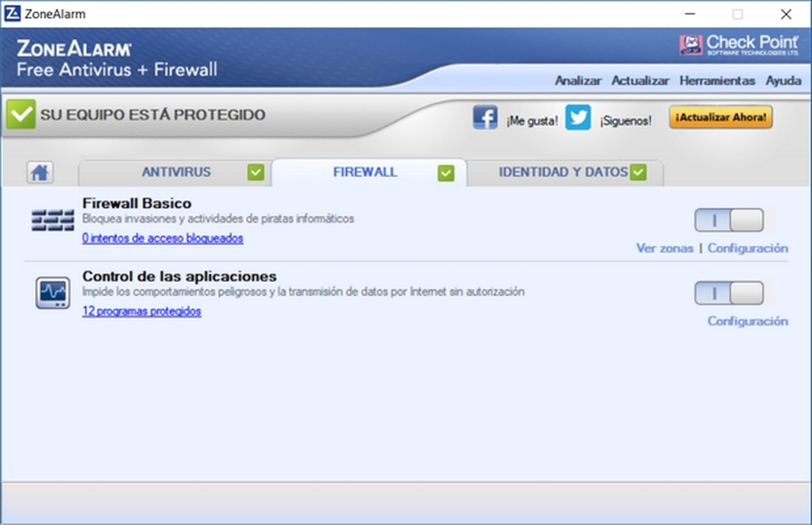
Task: Click the home icon button
Action: [x=40, y=172]
